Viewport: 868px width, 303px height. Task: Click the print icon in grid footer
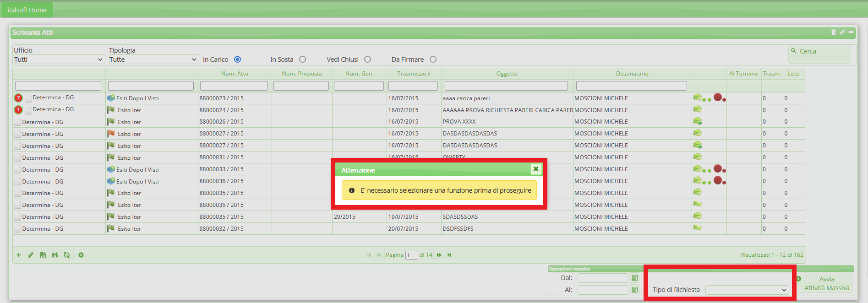pos(55,255)
